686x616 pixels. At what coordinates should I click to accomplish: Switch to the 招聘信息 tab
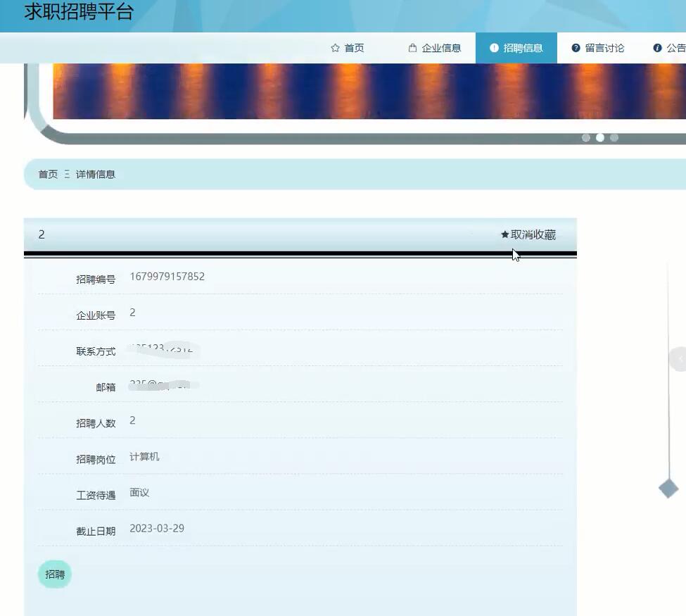click(516, 48)
